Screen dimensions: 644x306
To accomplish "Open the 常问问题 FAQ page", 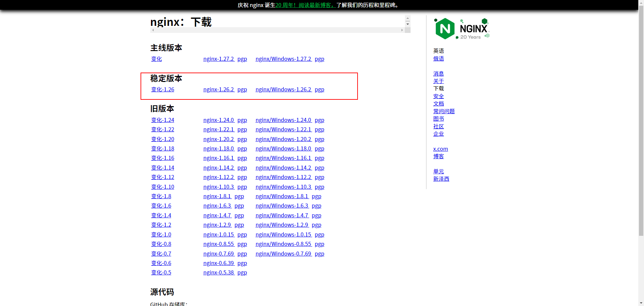I will (x=444, y=112).
